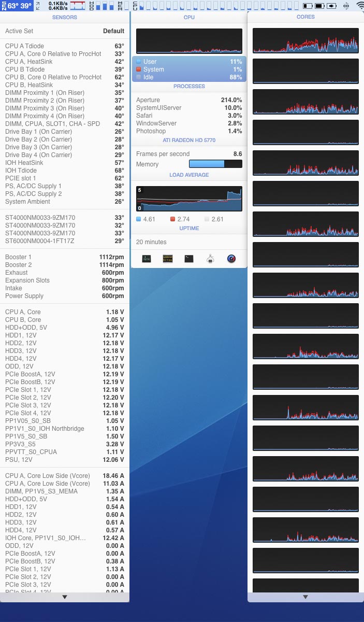The height and width of the screenshot is (622, 364).
Task: Select the PCIE slot 1 temperature row
Action: coord(65,178)
